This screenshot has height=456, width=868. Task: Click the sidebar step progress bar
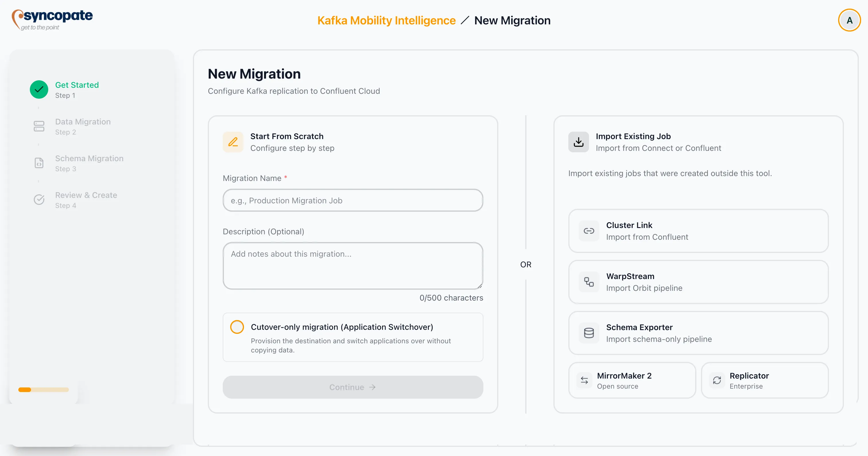(x=43, y=390)
